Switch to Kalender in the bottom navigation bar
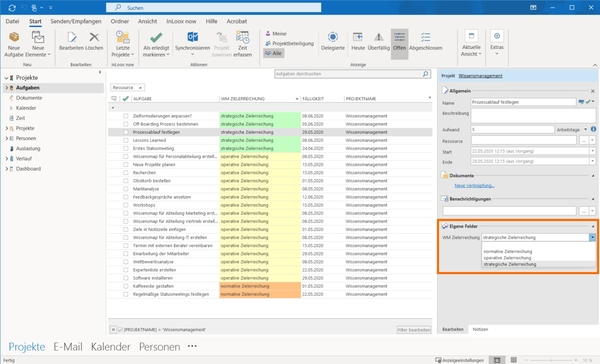The image size is (600, 364). coord(111,347)
